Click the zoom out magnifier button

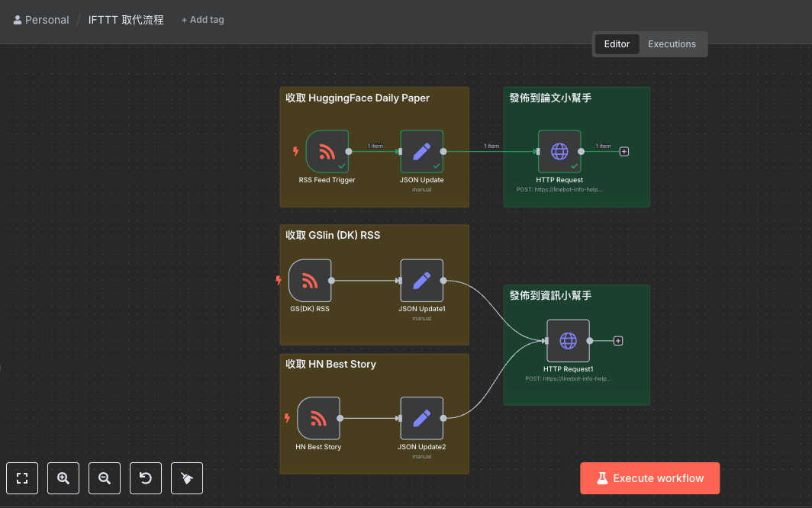coord(105,478)
